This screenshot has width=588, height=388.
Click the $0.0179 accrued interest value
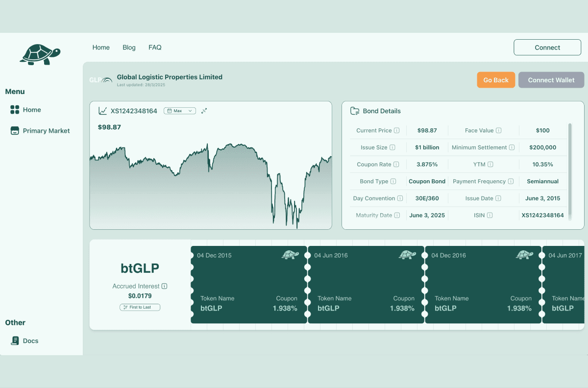(140, 296)
